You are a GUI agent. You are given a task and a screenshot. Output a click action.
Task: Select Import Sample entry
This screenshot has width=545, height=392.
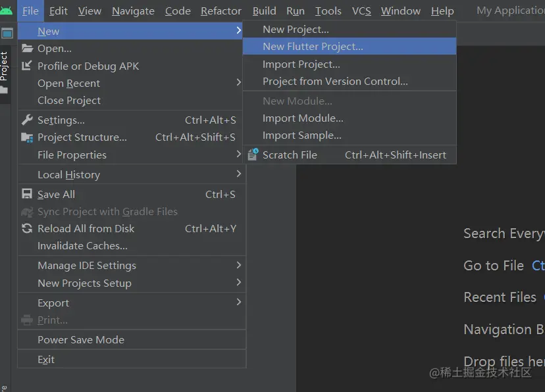click(301, 135)
